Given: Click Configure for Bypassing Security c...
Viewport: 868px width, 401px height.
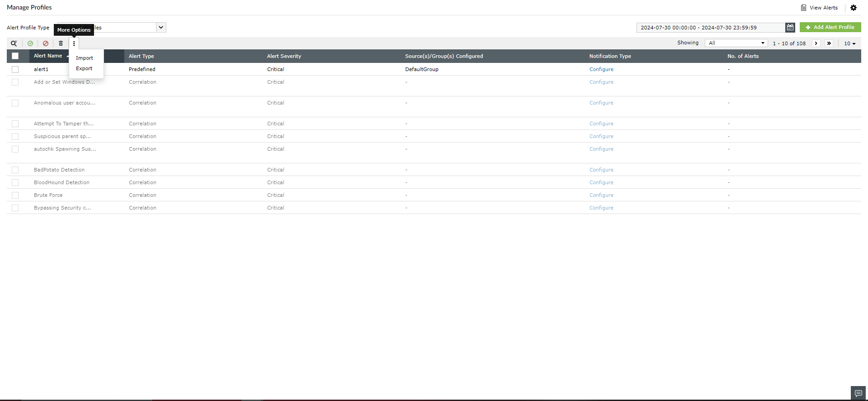Looking at the screenshot, I should tap(601, 208).
